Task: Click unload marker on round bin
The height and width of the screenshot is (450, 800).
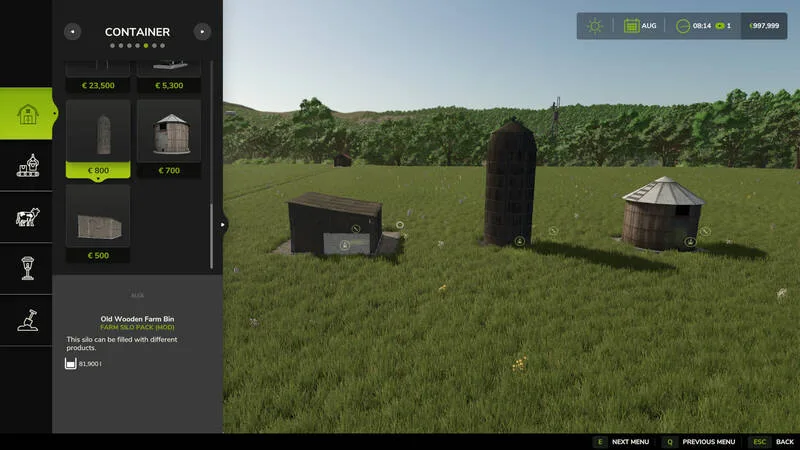Action: point(690,241)
